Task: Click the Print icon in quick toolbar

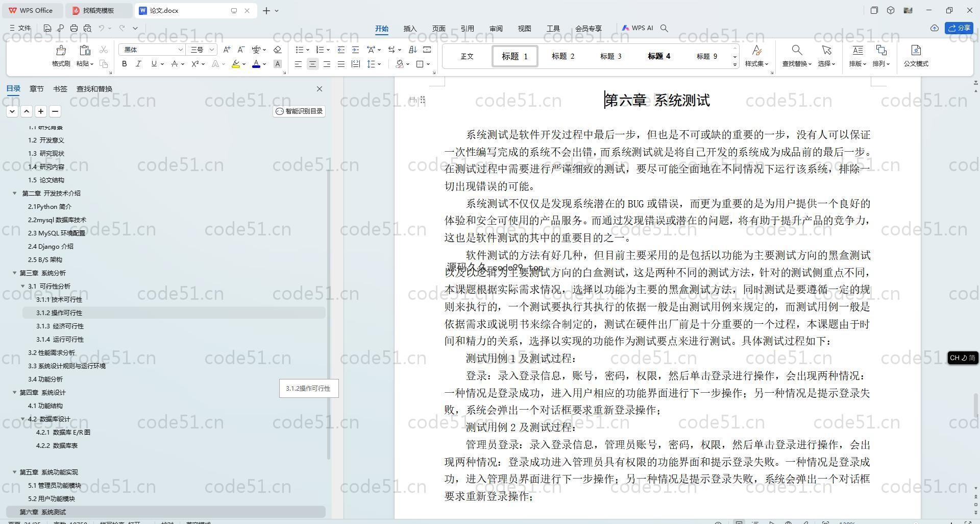Action: point(74,28)
